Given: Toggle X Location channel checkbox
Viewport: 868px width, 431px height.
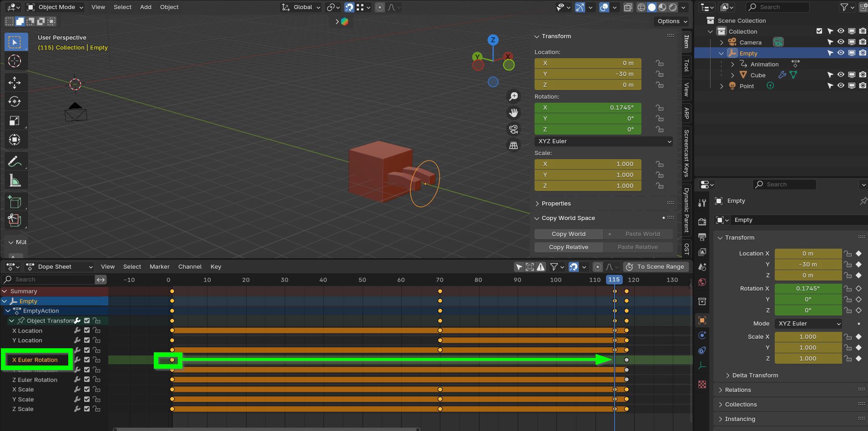Looking at the screenshot, I should pyautogui.click(x=87, y=331).
